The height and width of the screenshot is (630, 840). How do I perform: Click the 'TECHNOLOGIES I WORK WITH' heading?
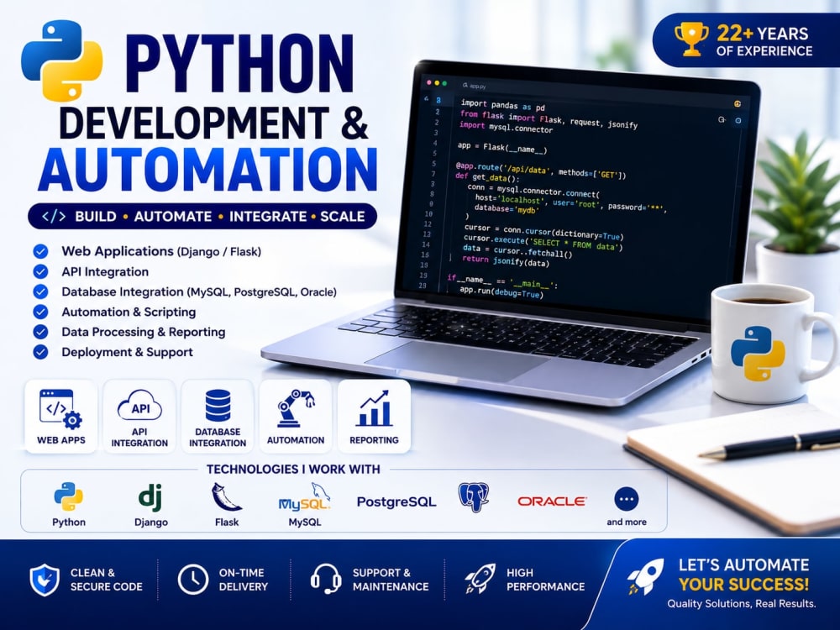[293, 470]
